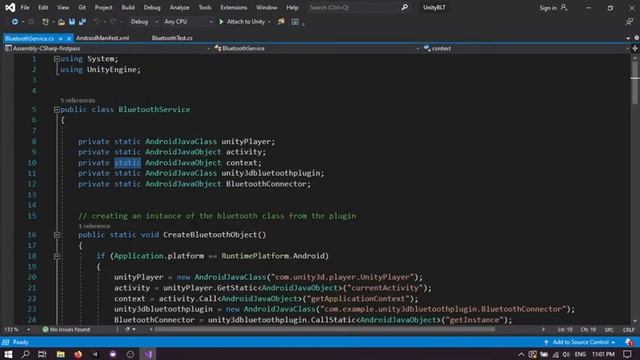
Task: Click the horizontal editor scrollbar
Action: click(324, 329)
